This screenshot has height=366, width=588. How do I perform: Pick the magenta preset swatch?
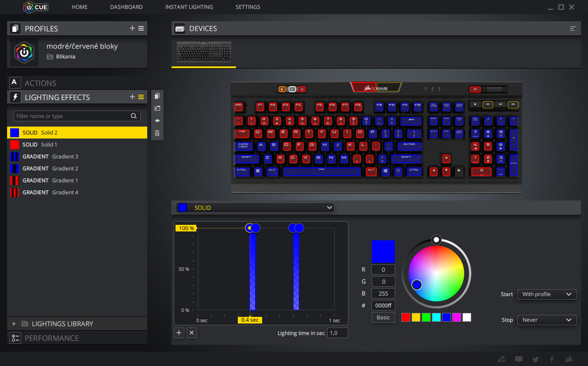click(x=457, y=317)
